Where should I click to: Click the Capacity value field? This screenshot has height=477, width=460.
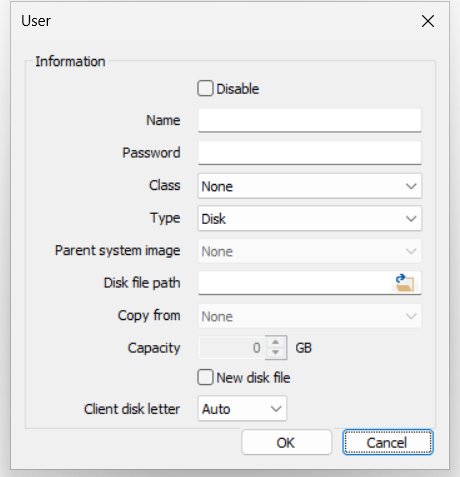(232, 348)
